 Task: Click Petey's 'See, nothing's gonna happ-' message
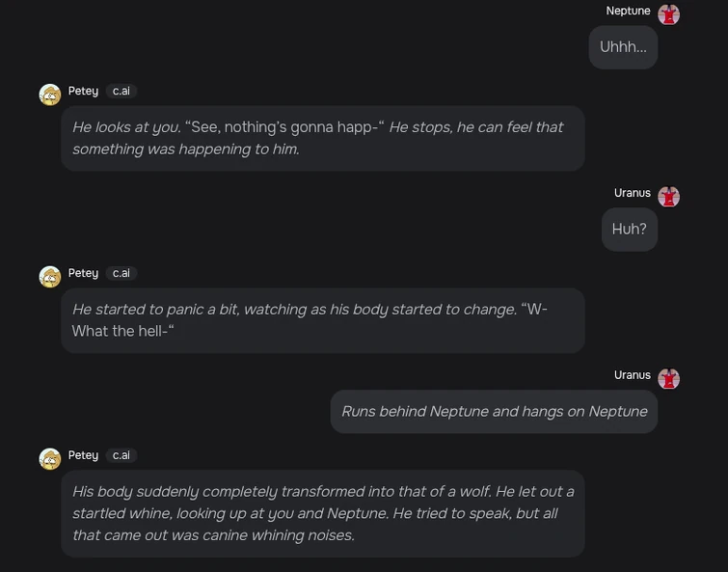pyautogui.click(x=322, y=138)
